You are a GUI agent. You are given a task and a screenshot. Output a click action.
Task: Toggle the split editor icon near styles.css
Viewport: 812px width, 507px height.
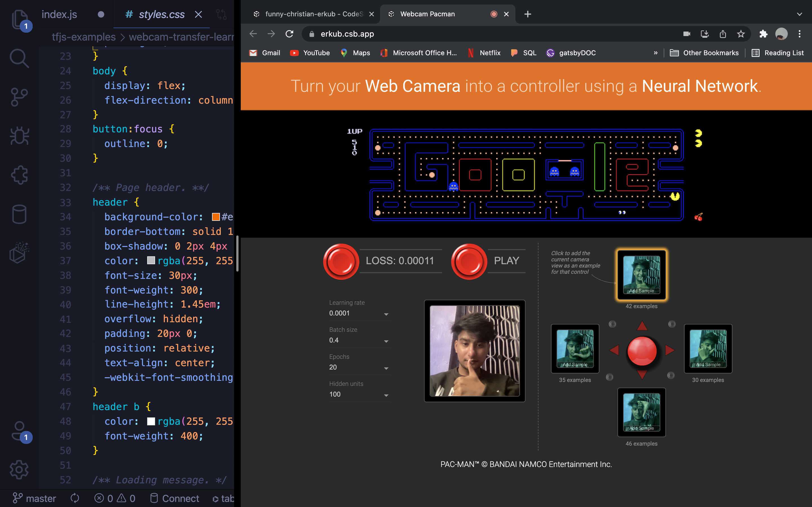[x=221, y=14]
